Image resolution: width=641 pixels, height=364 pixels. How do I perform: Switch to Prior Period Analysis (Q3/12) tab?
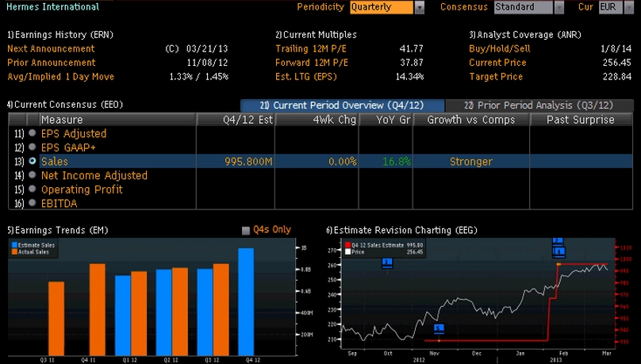click(x=539, y=105)
